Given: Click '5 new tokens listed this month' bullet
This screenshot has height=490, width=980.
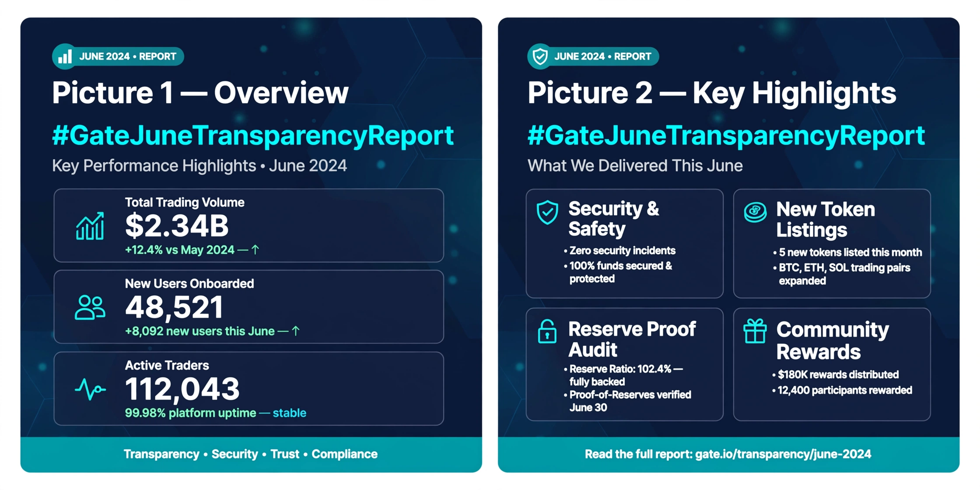Looking at the screenshot, I should 847,252.
